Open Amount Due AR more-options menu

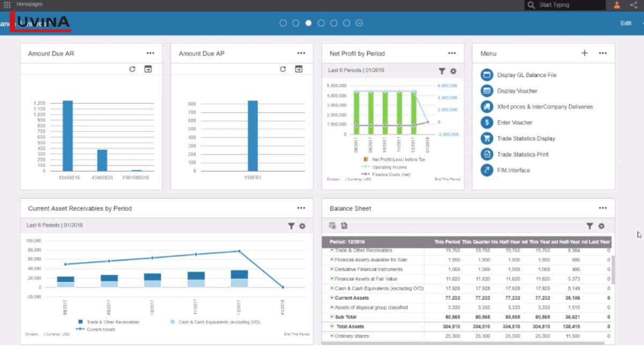pos(150,53)
